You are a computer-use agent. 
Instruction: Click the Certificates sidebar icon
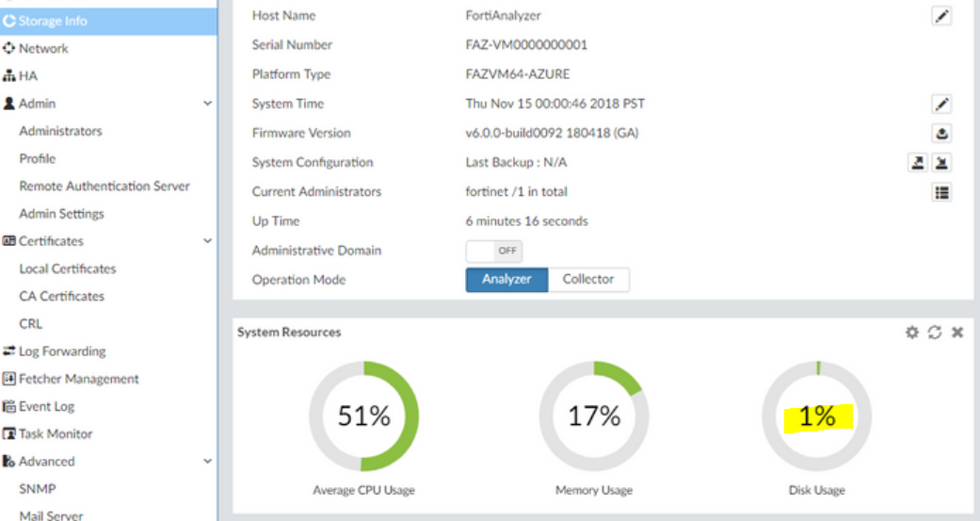click(x=8, y=241)
